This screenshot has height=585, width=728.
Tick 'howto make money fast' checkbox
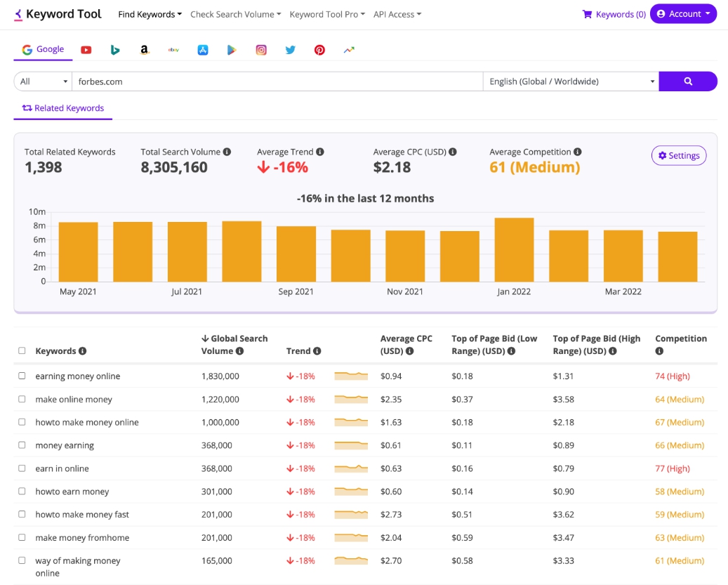point(22,514)
